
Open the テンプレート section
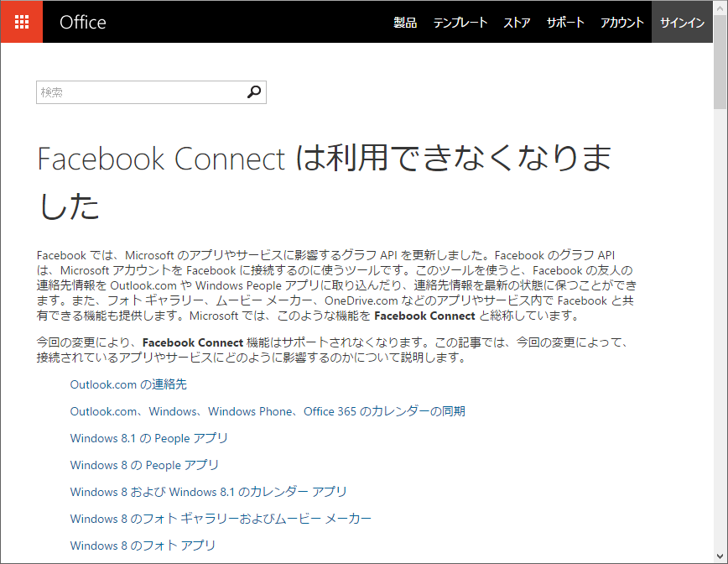coord(460,23)
